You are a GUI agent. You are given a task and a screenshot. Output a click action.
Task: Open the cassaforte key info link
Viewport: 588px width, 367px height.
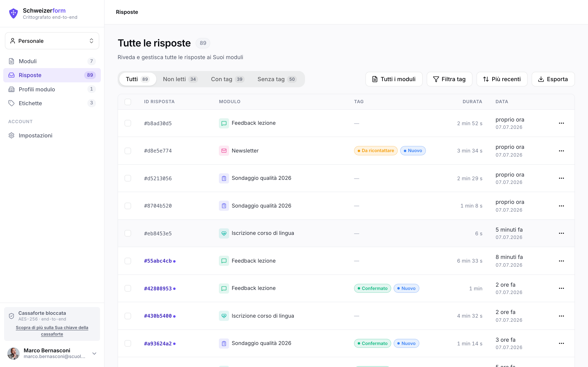pyautogui.click(x=52, y=331)
